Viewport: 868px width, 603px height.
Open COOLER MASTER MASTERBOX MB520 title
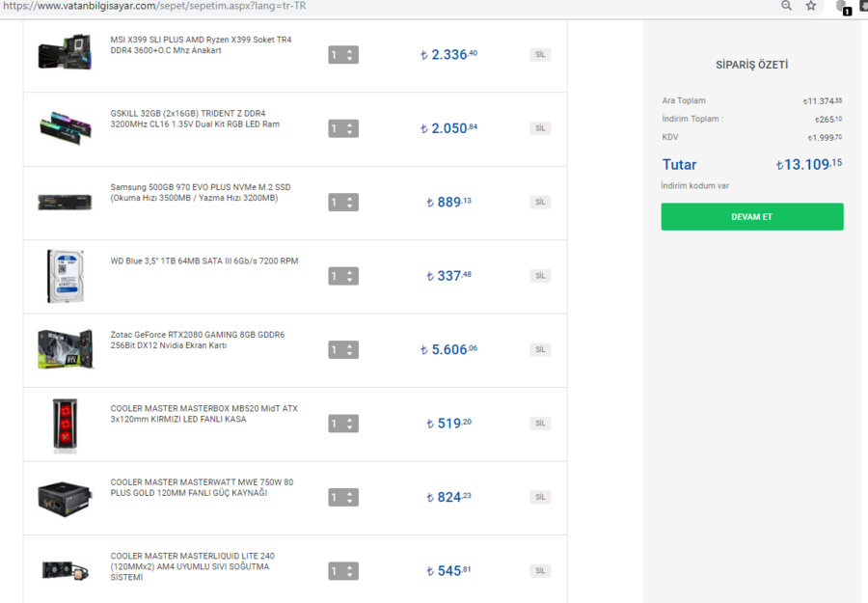click(203, 414)
